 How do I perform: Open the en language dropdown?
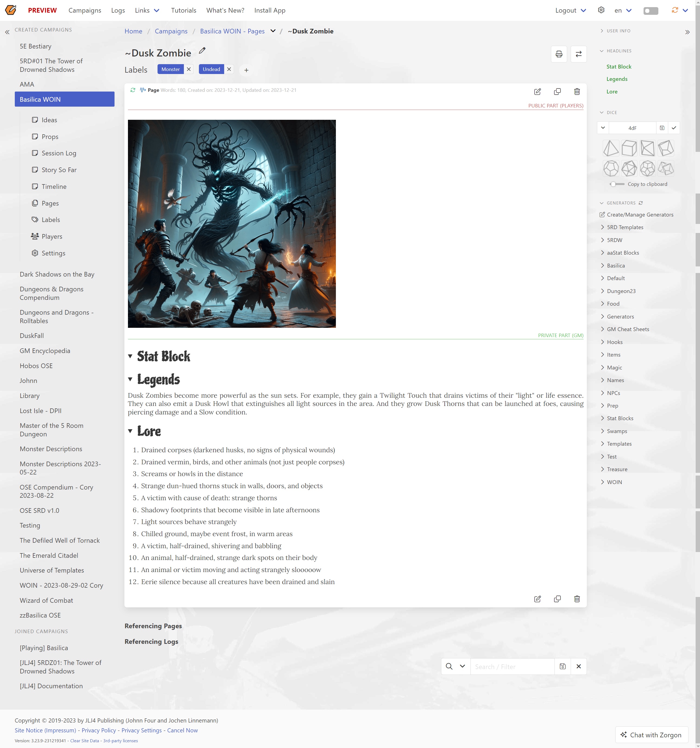(623, 10)
